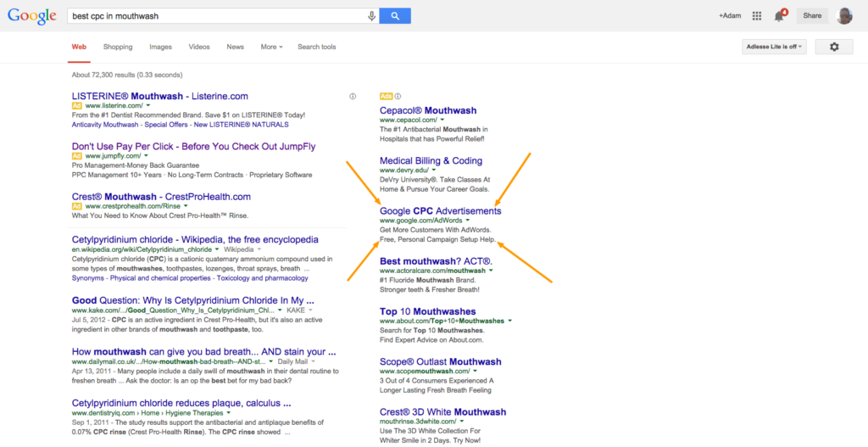Screen dimensions: 868x447
Task: Expand arrow next to www.kake.com URL
Action: pyautogui.click(x=280, y=310)
